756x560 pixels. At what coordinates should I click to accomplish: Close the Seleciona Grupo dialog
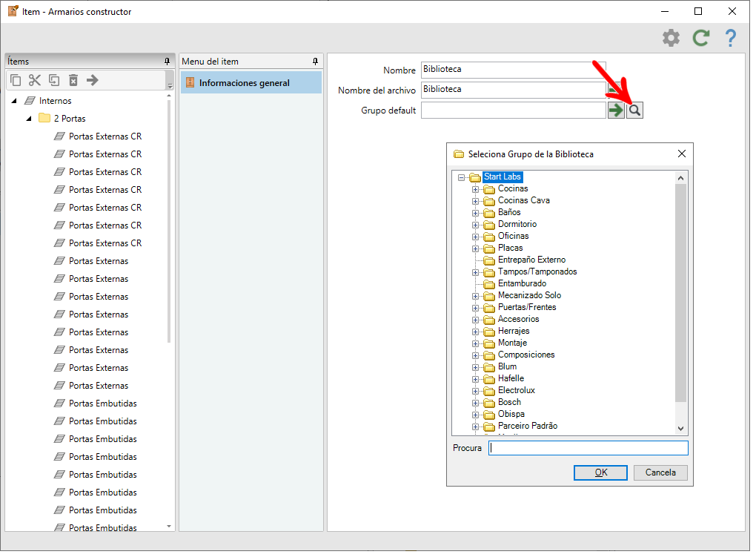pyautogui.click(x=681, y=154)
